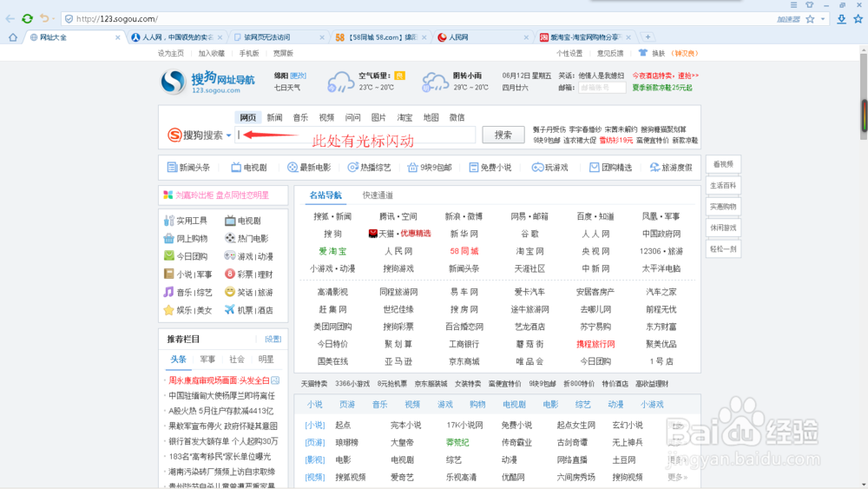
Task: Click the 彩票 red ball icon
Action: [230, 274]
